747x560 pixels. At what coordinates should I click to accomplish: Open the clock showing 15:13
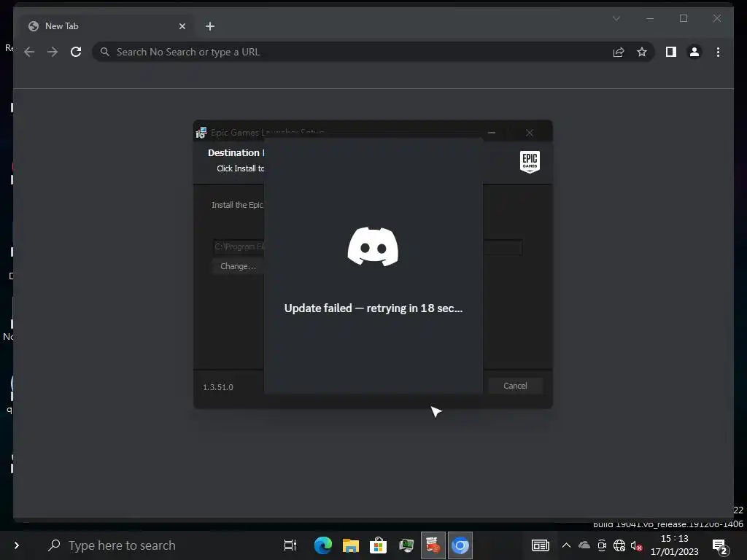[x=675, y=545]
